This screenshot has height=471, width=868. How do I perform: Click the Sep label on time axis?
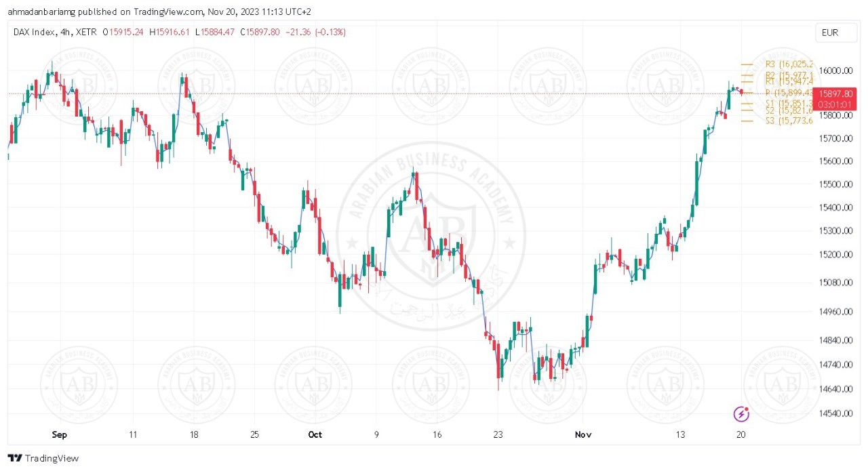[60, 434]
